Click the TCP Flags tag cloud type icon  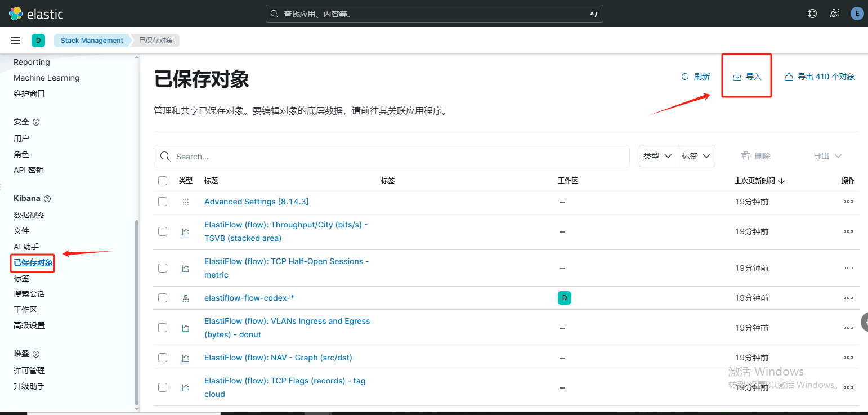coord(186,387)
